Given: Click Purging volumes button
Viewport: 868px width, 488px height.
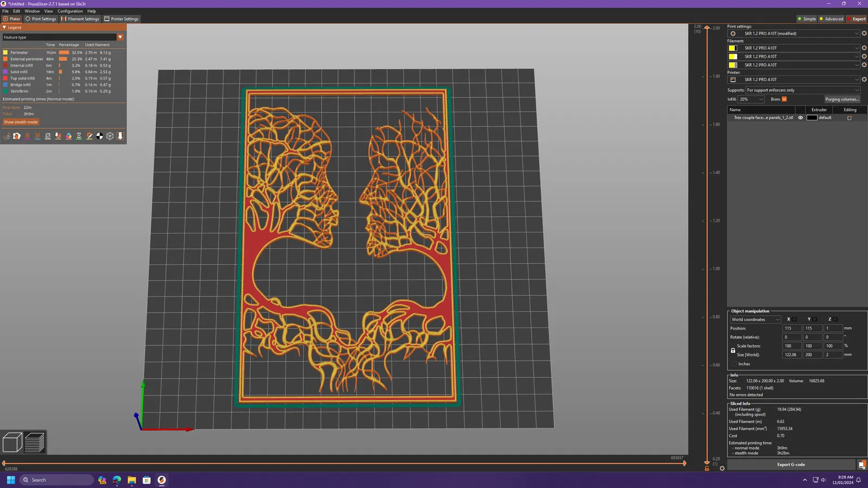Looking at the screenshot, I should [842, 99].
